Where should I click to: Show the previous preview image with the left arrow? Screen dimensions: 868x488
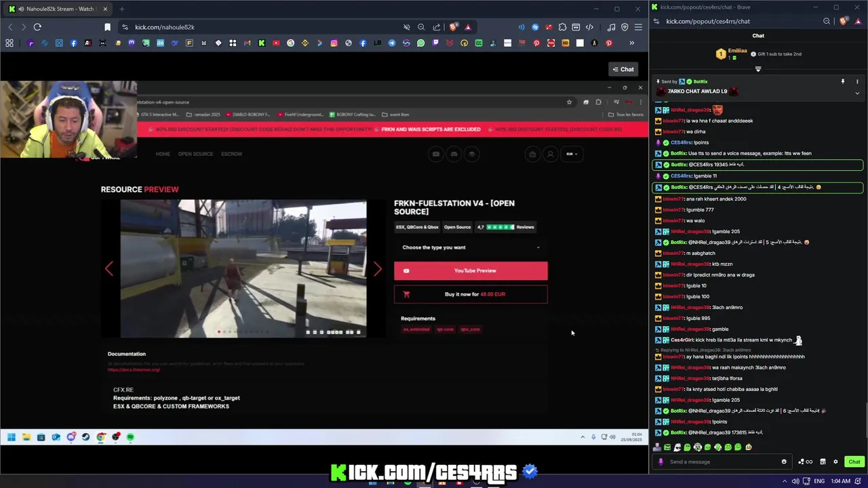coord(109,269)
